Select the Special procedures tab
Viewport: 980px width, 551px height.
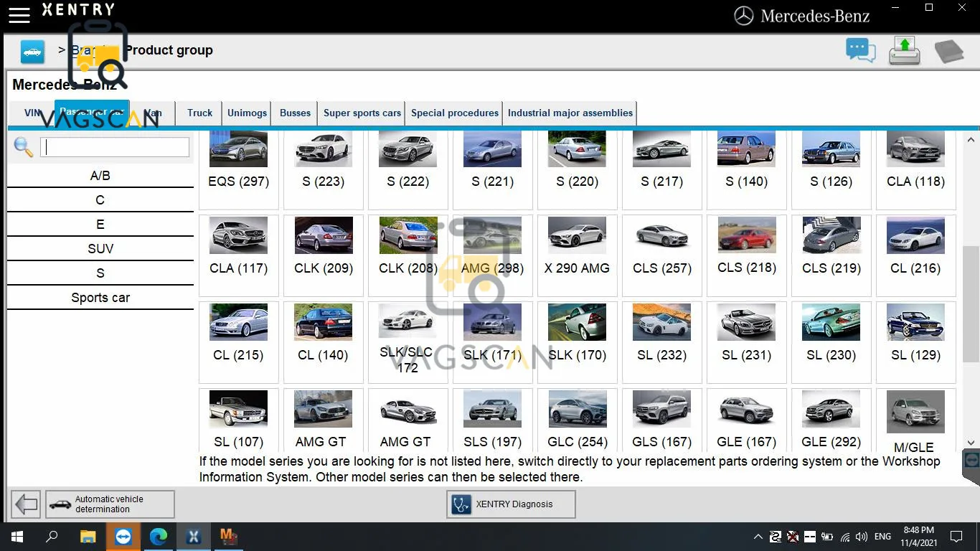(x=455, y=113)
